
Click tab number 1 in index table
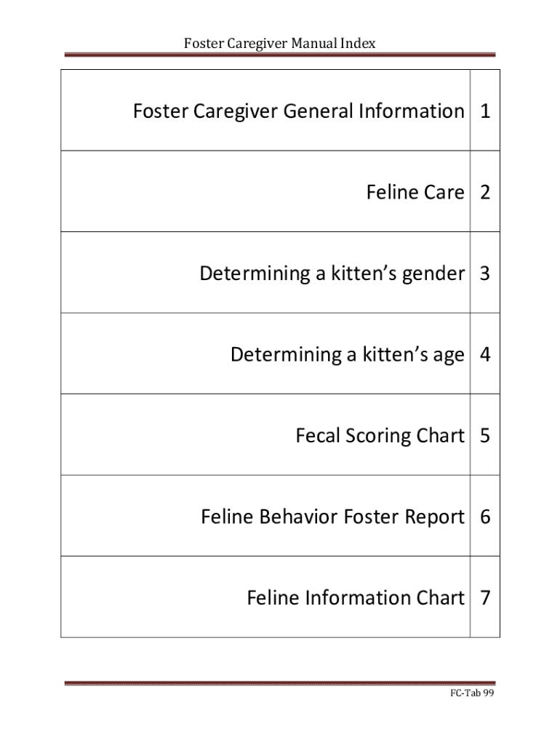pyautogui.click(x=485, y=111)
